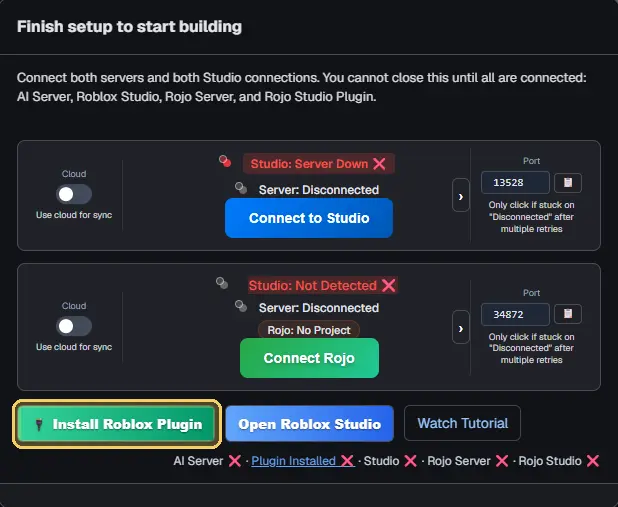Click the Plugin Installed status X
The width and height of the screenshot is (618, 507).
[347, 461]
